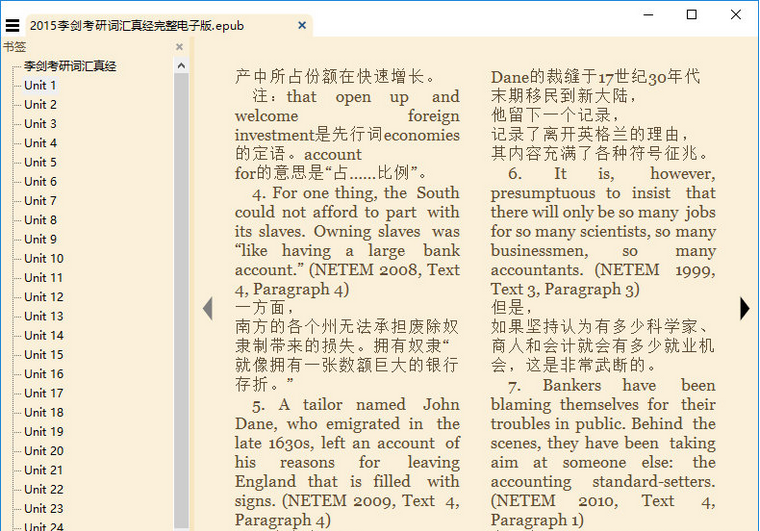760x531 pixels.
Task: Open Unit 18 bookmark
Action: [44, 413]
